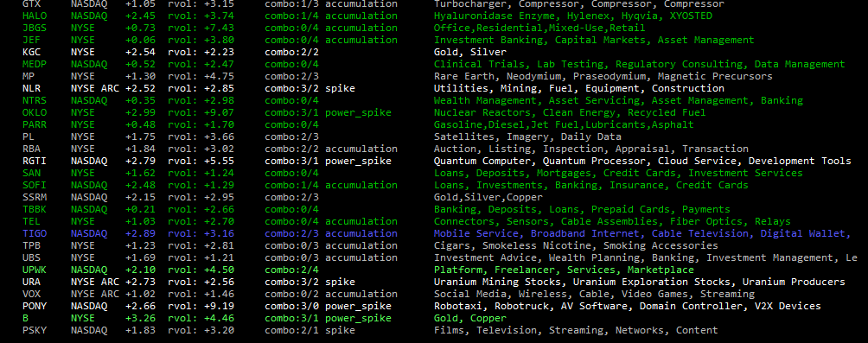The image size is (868, 343).
Task: Select the Uranium Mining Stocks description
Action: point(640,283)
